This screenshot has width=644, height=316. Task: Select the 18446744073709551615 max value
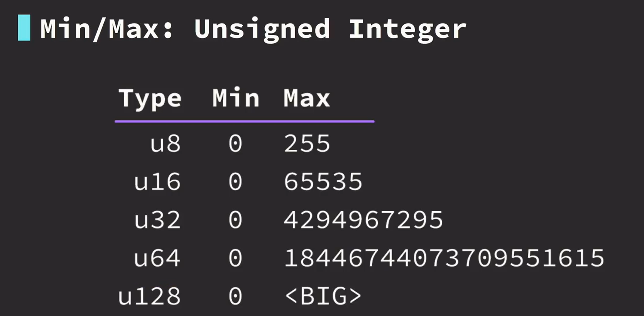444,258
